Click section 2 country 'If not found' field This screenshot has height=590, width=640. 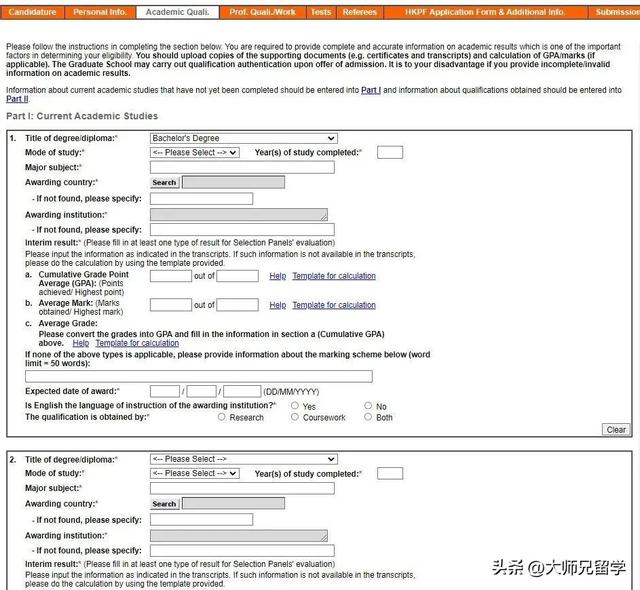click(x=201, y=520)
